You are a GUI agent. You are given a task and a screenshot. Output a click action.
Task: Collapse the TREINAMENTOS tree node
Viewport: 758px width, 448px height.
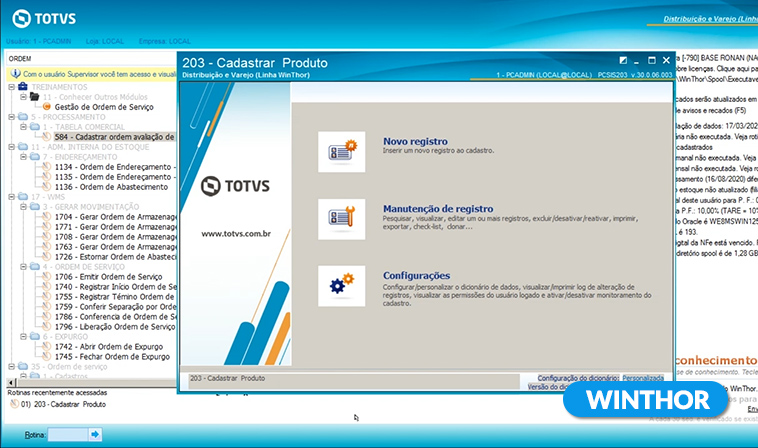[x=10, y=87]
